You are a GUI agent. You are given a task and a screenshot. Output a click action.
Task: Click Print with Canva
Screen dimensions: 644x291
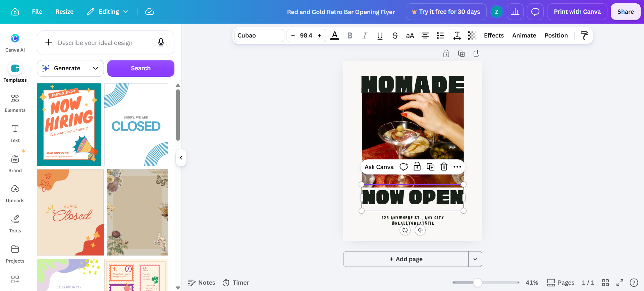577,12
